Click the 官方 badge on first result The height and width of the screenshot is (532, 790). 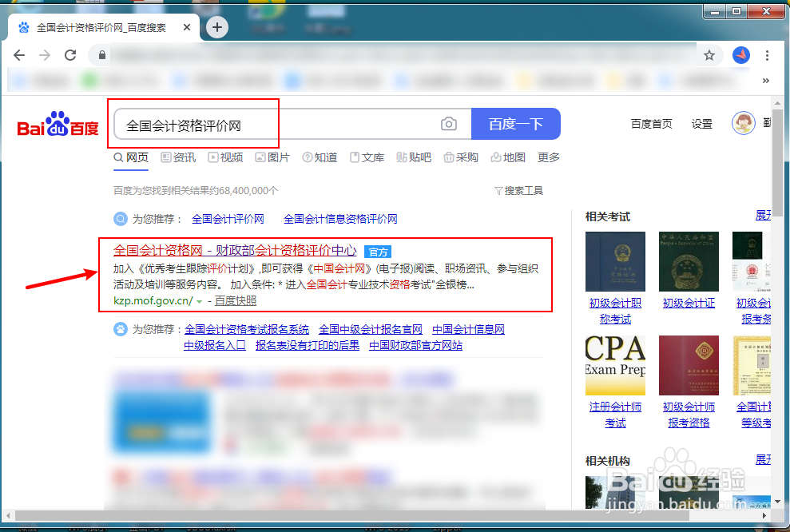[x=378, y=252]
